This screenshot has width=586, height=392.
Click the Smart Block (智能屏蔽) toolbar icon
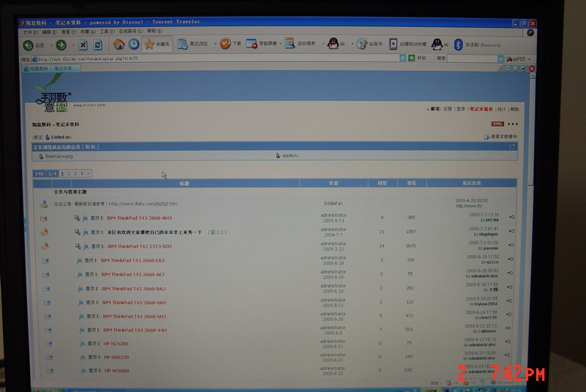coord(251,44)
